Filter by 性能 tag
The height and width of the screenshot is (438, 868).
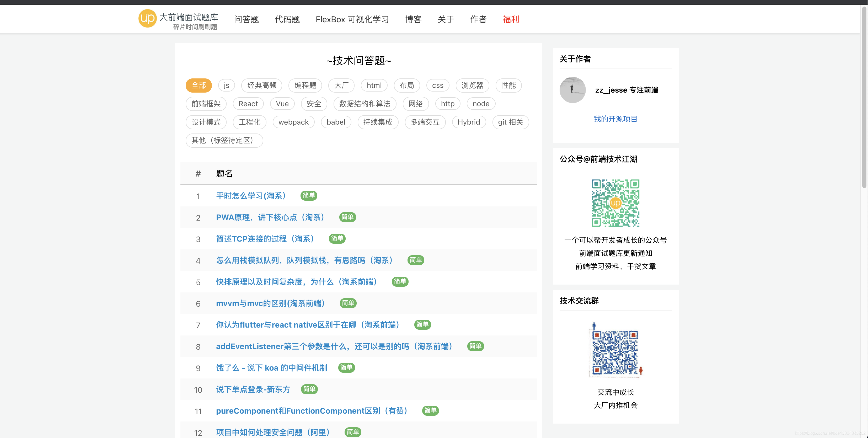click(x=508, y=86)
